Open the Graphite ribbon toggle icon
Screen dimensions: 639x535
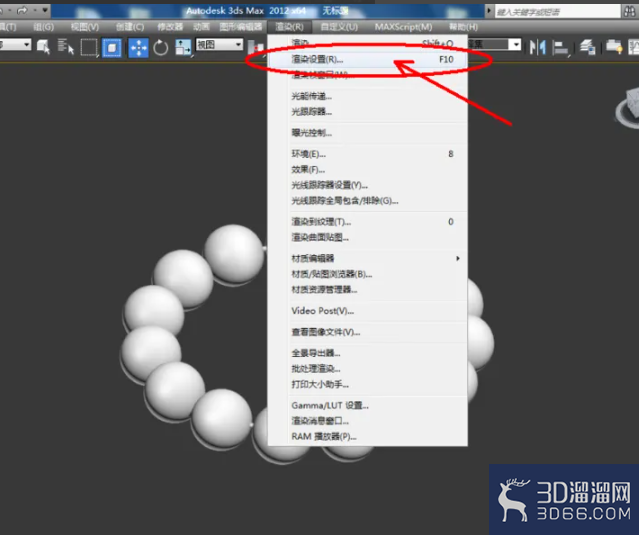click(614, 47)
